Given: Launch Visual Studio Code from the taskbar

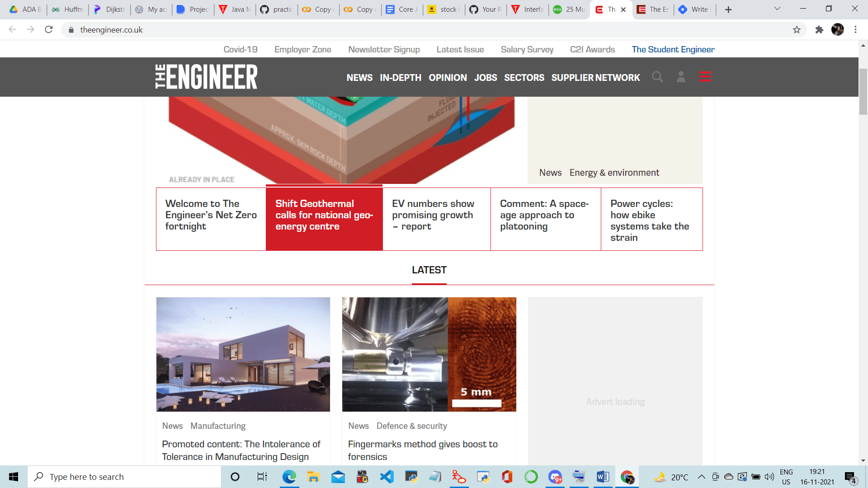Looking at the screenshot, I should coord(387,477).
